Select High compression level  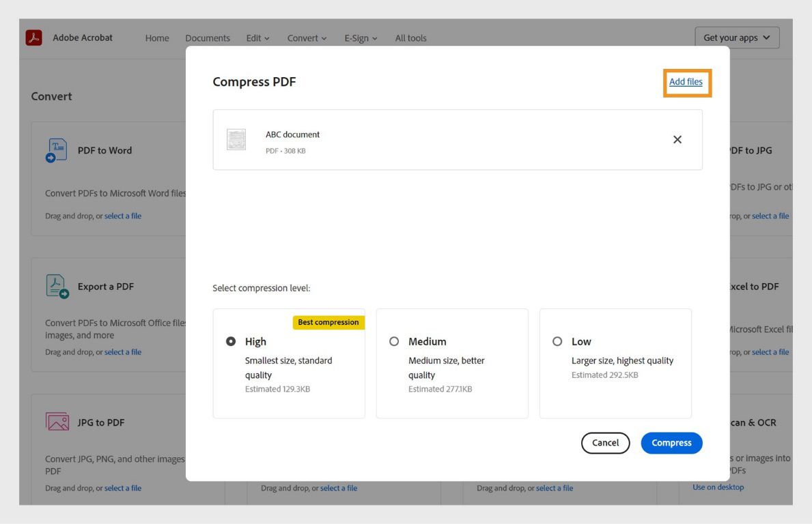[231, 341]
